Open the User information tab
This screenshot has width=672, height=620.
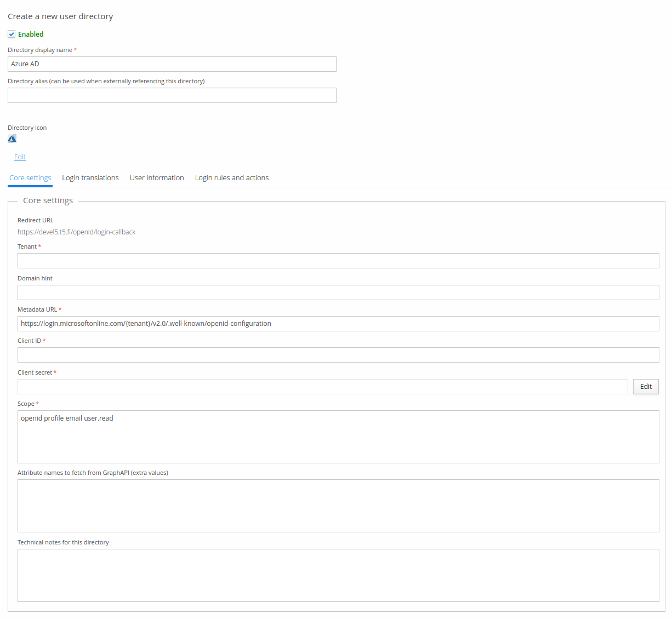click(157, 177)
